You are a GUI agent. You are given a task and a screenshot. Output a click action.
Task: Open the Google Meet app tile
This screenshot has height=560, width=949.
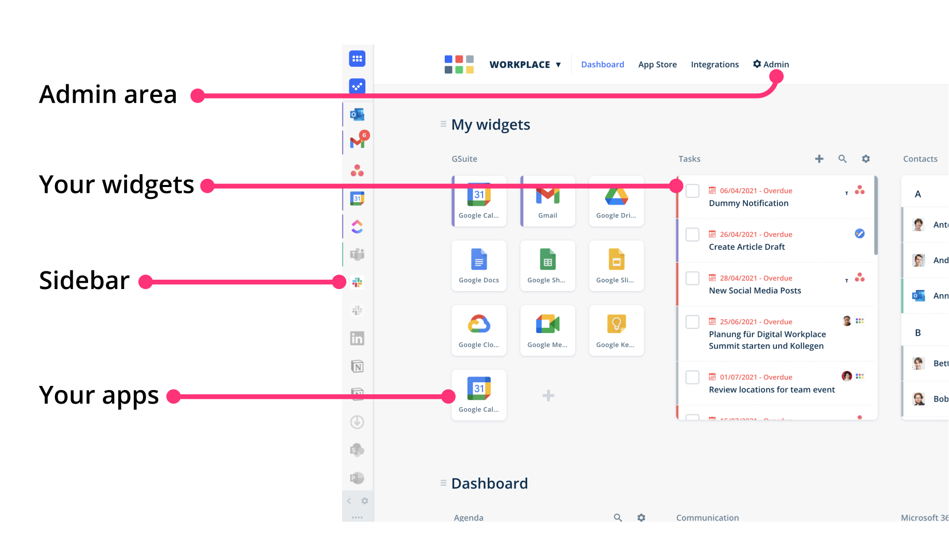548,331
